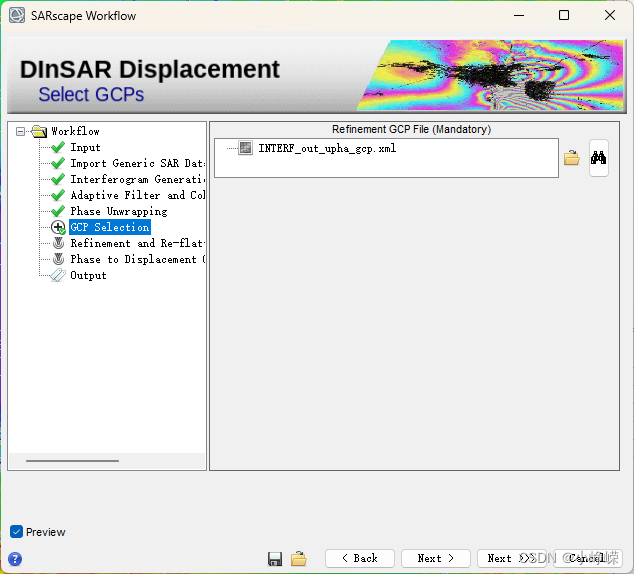
Task: Click pending icon beside Phase to Displacement
Action: coord(59,259)
